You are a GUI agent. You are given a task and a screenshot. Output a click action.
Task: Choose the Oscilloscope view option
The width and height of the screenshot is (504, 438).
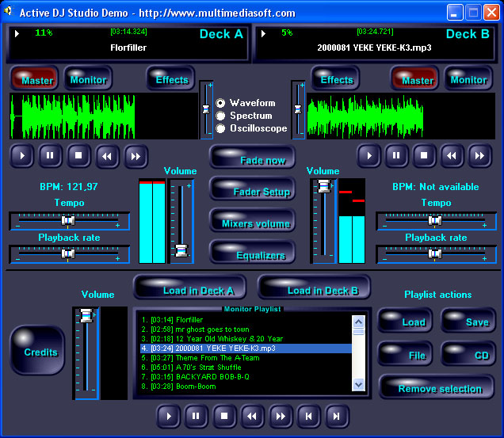coord(221,128)
